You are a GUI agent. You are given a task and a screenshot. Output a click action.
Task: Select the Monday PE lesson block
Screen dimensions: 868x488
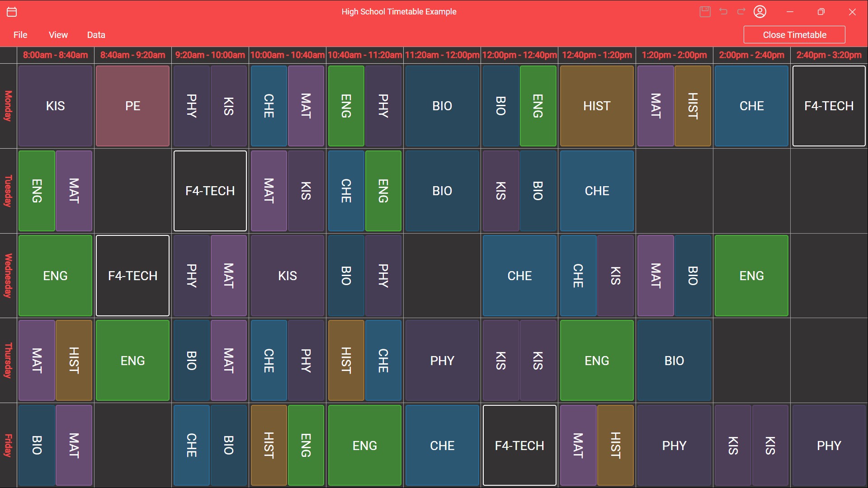coord(132,106)
